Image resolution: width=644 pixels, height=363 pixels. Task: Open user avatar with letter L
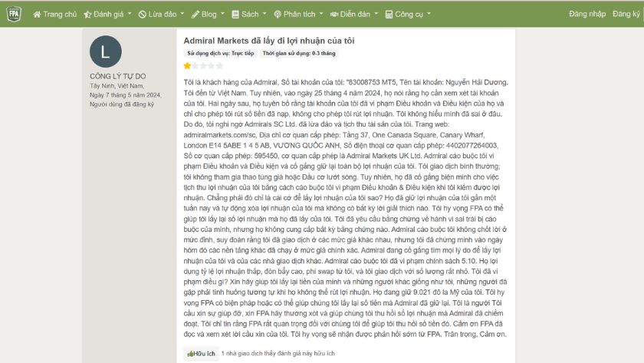click(x=105, y=52)
